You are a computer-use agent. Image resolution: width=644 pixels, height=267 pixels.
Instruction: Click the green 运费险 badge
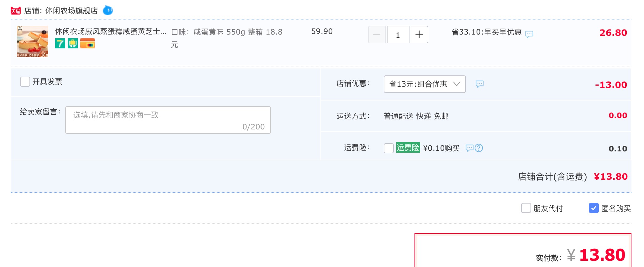(x=408, y=148)
